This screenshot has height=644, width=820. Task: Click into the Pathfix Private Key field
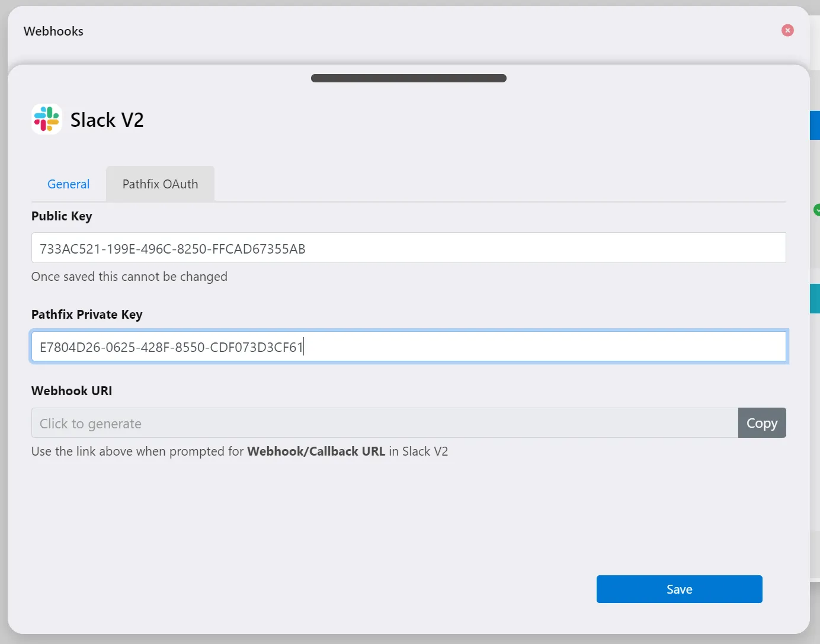(409, 346)
